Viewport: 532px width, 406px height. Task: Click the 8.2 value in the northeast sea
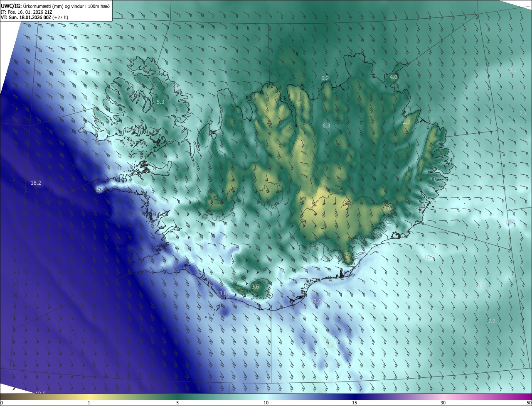(513, 70)
